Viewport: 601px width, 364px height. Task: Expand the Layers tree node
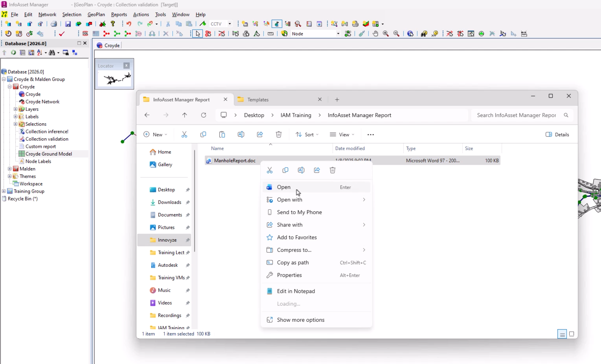point(16,109)
